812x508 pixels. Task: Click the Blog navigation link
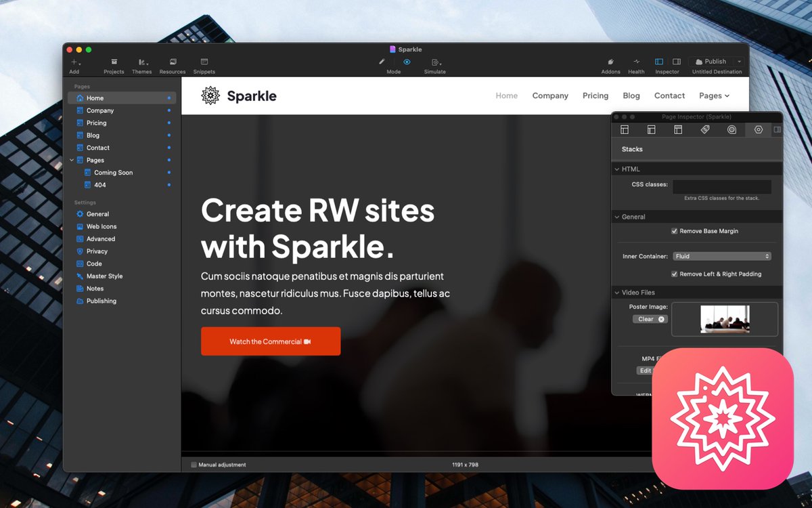click(x=631, y=96)
